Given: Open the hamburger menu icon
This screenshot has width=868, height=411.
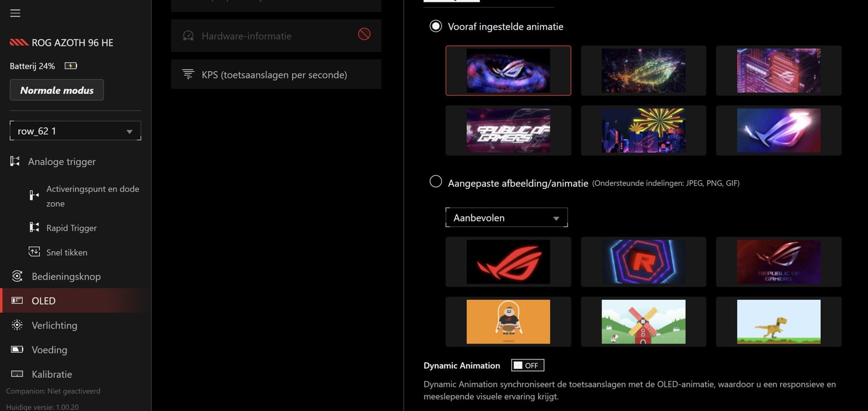Looking at the screenshot, I should pyautogui.click(x=15, y=13).
